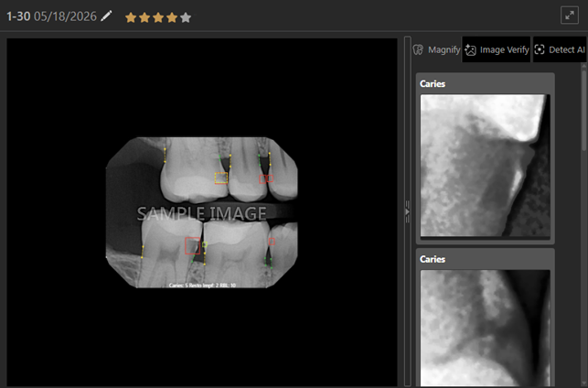The width and height of the screenshot is (588, 388).
Task: Switch to the Magnify tab
Action: coord(436,49)
